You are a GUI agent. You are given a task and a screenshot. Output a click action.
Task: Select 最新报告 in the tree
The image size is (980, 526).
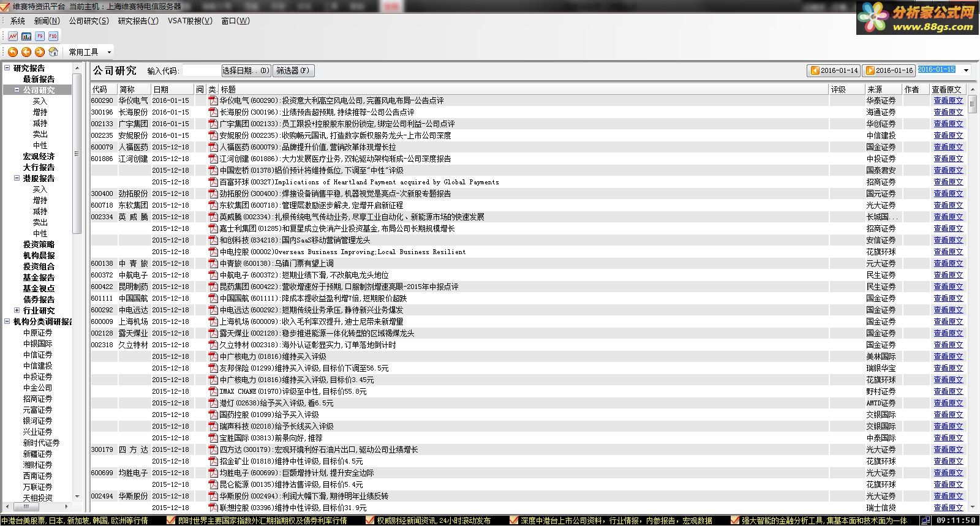point(39,79)
